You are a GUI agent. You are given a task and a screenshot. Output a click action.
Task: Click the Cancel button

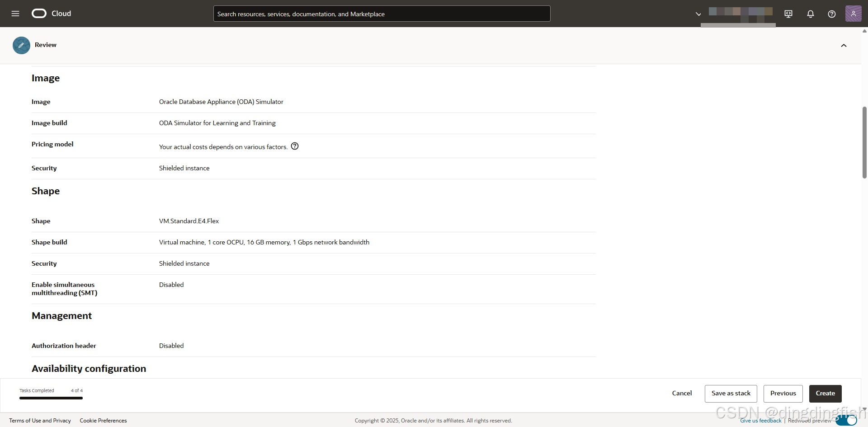coord(682,394)
